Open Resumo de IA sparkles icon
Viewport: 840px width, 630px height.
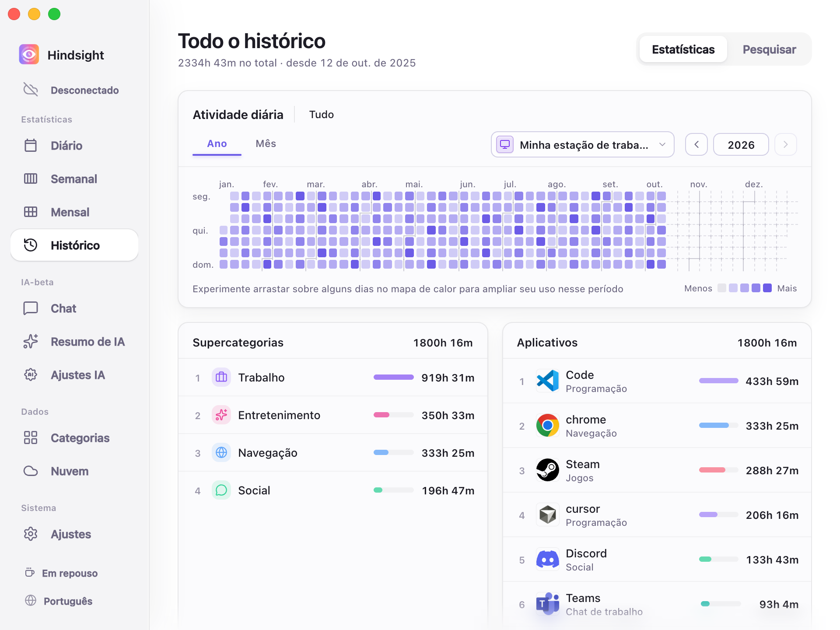31,341
